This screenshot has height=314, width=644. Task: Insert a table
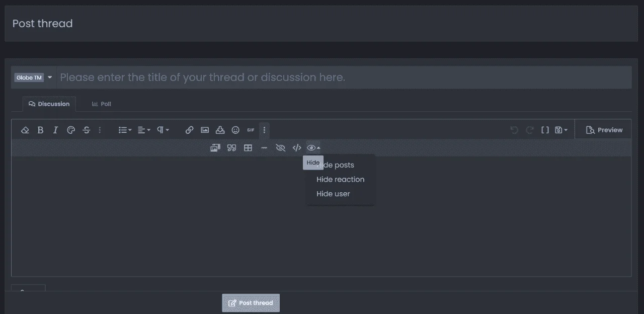point(248,148)
